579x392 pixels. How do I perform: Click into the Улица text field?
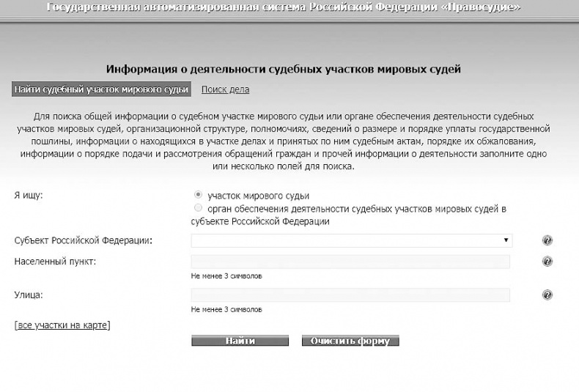pos(350,295)
